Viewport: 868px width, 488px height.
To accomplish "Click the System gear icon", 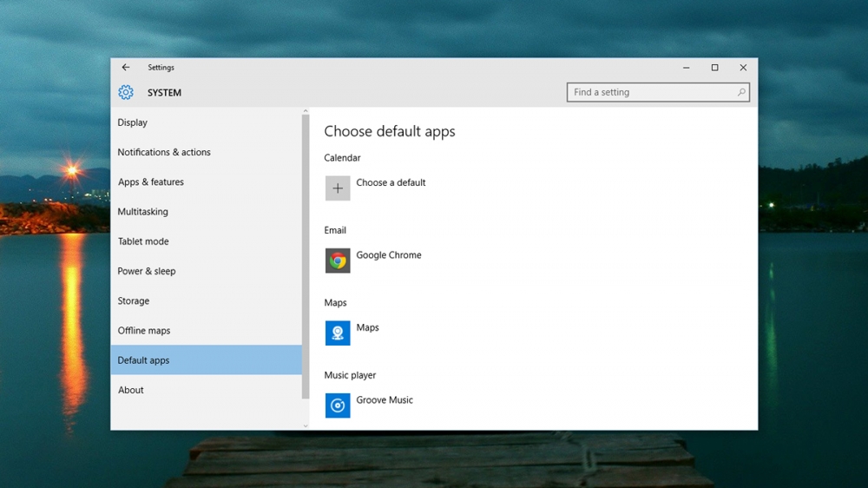I will 126,93.
